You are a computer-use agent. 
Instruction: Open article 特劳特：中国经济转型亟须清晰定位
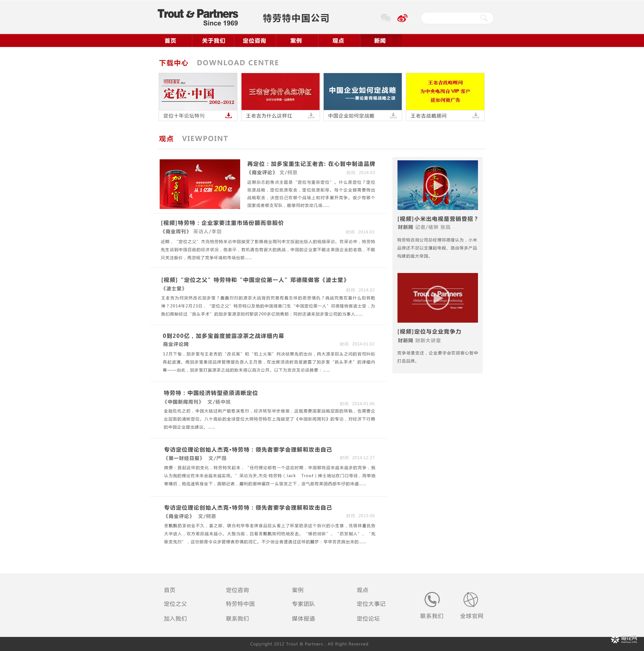(211, 393)
